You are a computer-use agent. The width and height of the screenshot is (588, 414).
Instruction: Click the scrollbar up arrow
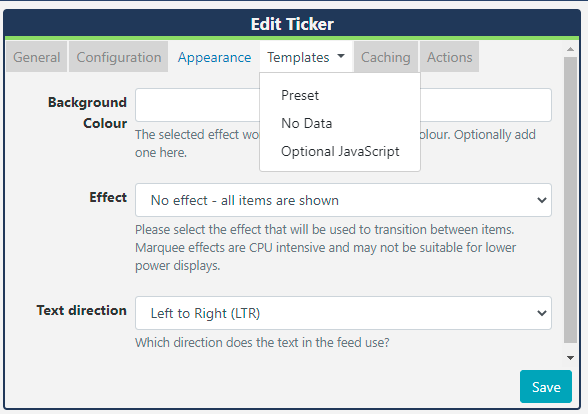tap(570, 49)
